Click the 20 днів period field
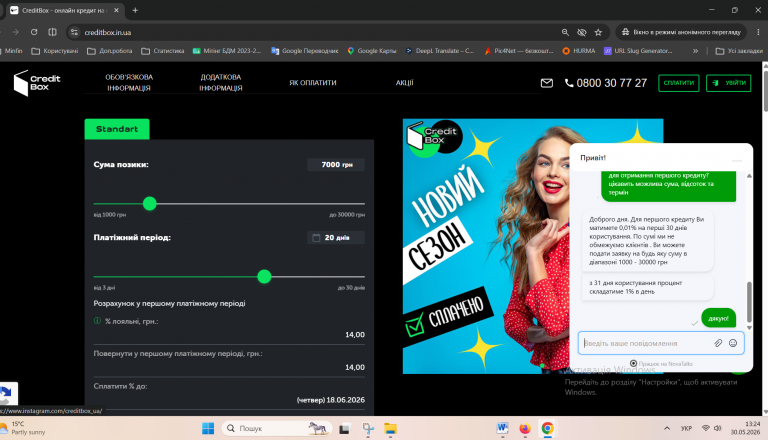Screen dimensions: 768x440 tap(336, 238)
